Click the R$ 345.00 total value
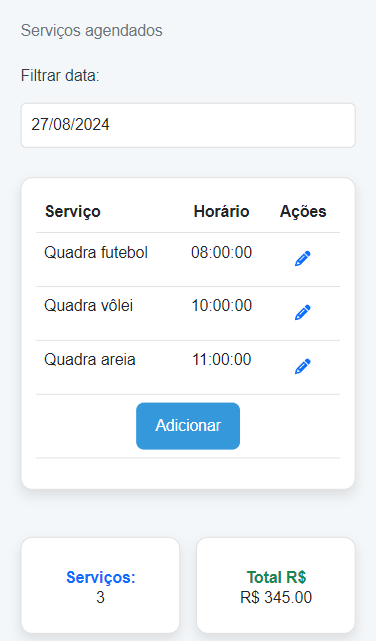This screenshot has height=641, width=376. click(x=276, y=597)
